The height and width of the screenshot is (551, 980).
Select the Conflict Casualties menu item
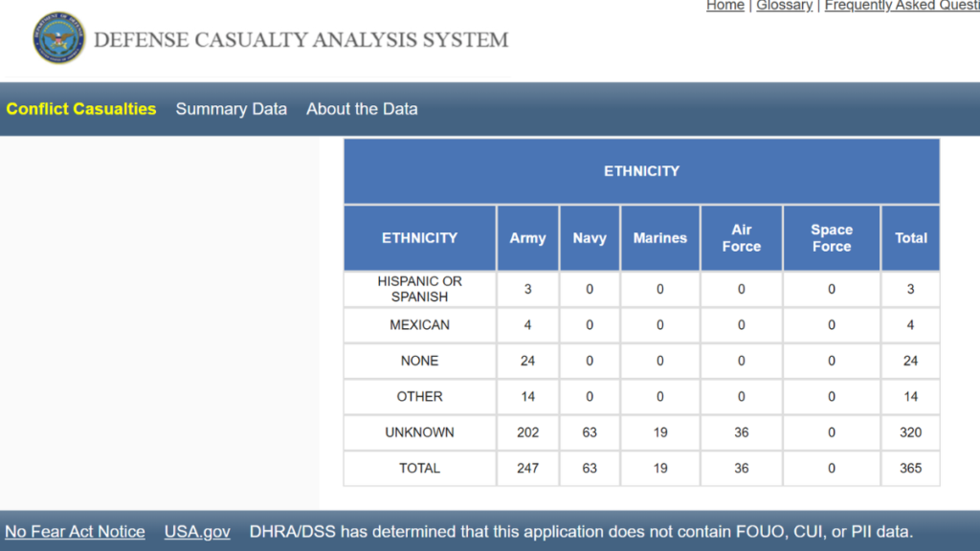pyautogui.click(x=81, y=109)
